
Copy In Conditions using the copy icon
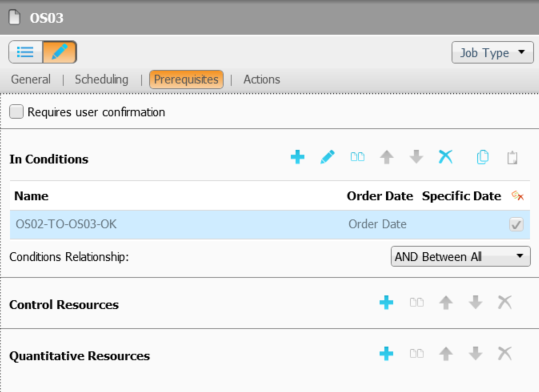pos(483,157)
